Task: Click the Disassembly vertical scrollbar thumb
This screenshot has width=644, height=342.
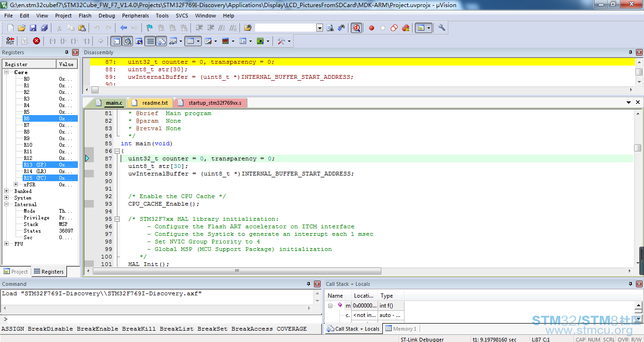Action: click(x=639, y=72)
